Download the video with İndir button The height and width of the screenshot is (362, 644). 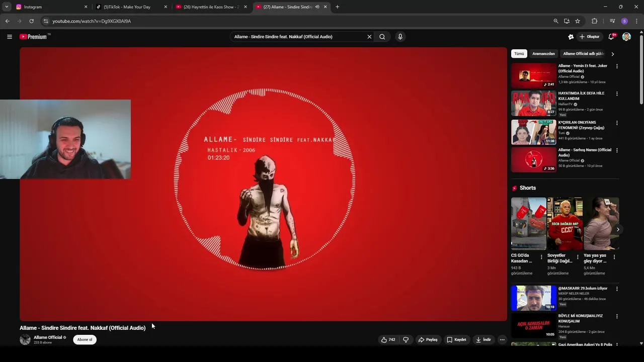click(x=484, y=340)
